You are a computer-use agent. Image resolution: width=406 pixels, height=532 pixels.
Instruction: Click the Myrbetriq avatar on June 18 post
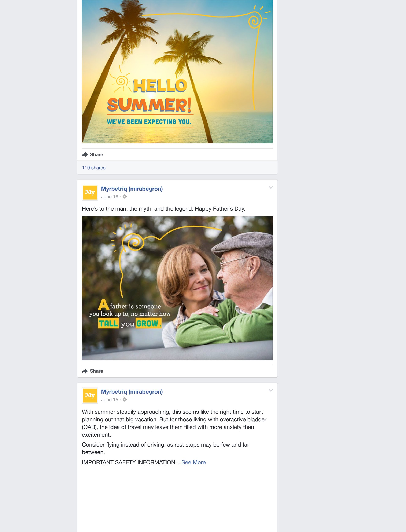(90, 193)
